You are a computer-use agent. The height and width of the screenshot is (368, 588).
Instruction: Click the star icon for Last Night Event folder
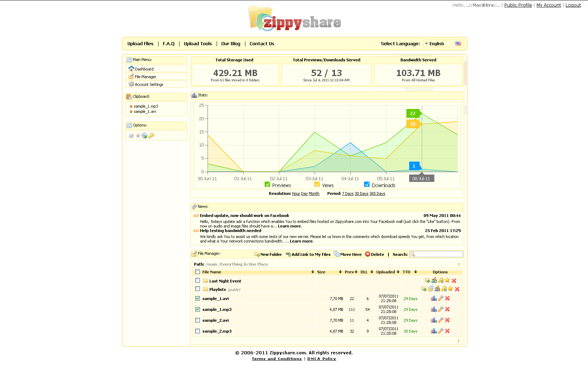point(447,280)
